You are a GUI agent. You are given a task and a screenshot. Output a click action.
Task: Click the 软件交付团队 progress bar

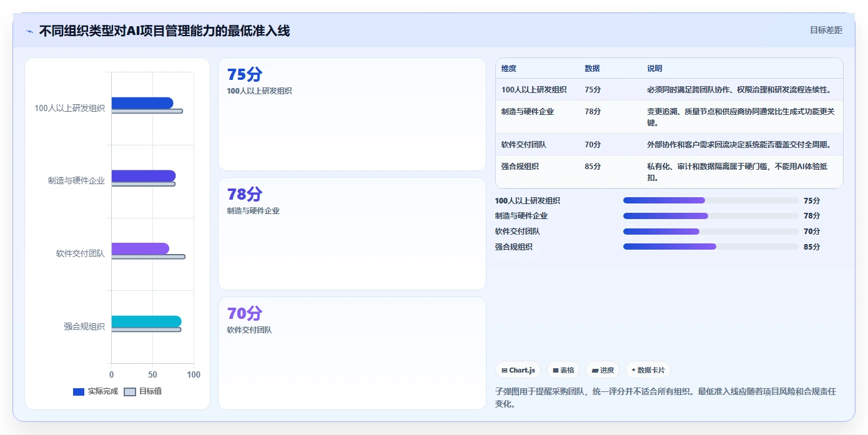pyautogui.click(x=711, y=232)
